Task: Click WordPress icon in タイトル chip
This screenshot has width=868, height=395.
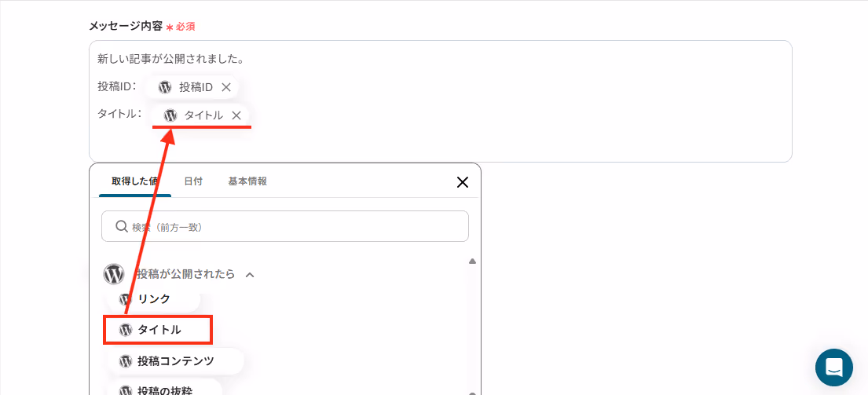Action: [170, 115]
